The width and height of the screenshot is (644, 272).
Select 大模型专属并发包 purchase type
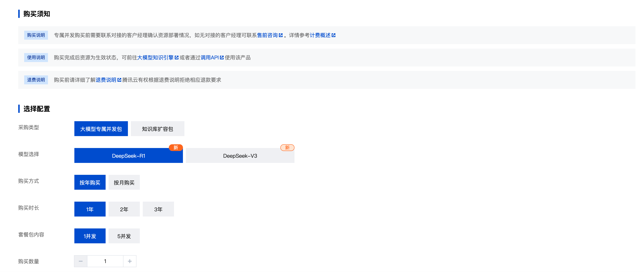101,129
